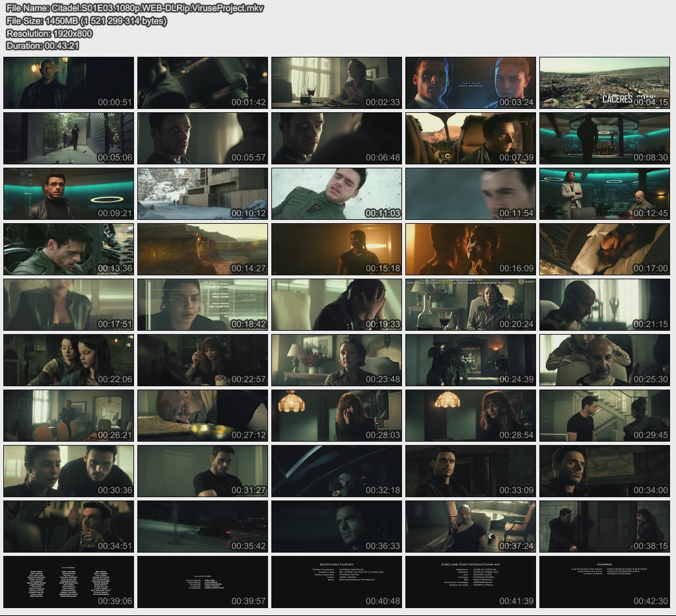Select the Duration 00:43:21 text
Image resolution: width=676 pixels, height=616 pixels.
click(x=43, y=46)
